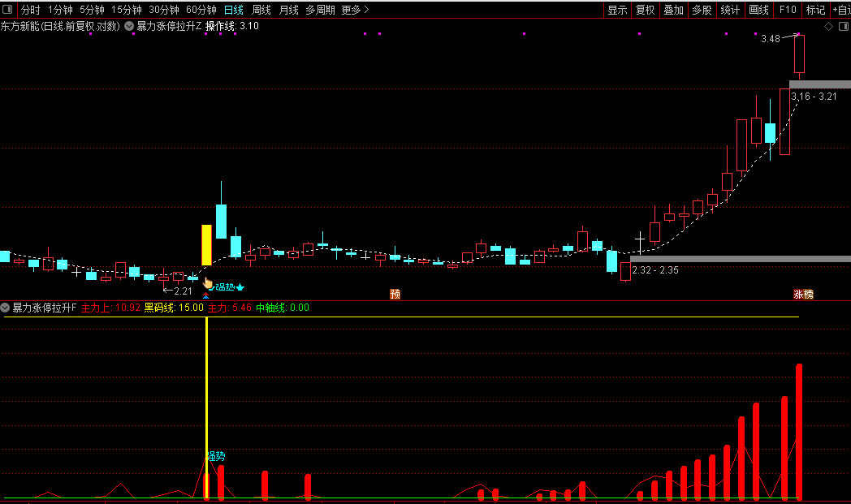Click the 统计 statistics button

pos(731,10)
